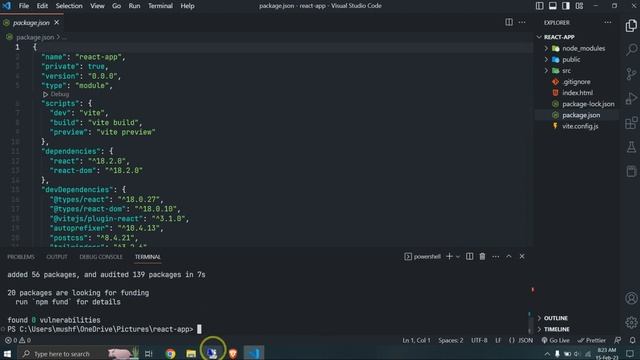640x360 pixels.
Task: Split the terminal panel
Action: coord(469,256)
